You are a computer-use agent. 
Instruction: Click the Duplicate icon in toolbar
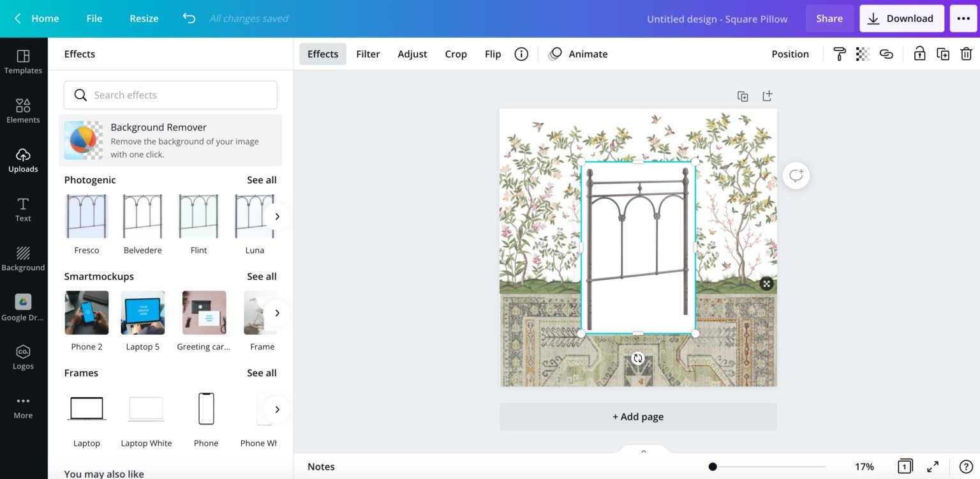point(943,54)
